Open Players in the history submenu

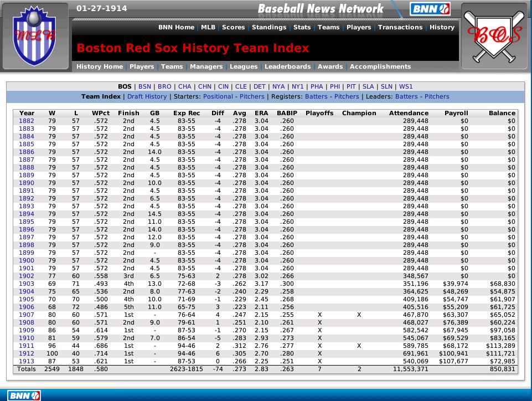click(142, 66)
